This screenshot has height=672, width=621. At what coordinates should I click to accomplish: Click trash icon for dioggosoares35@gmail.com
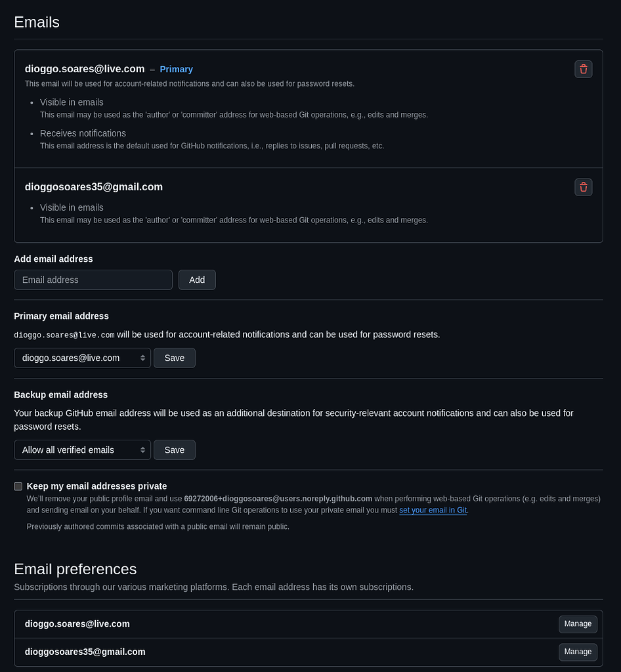coord(583,187)
